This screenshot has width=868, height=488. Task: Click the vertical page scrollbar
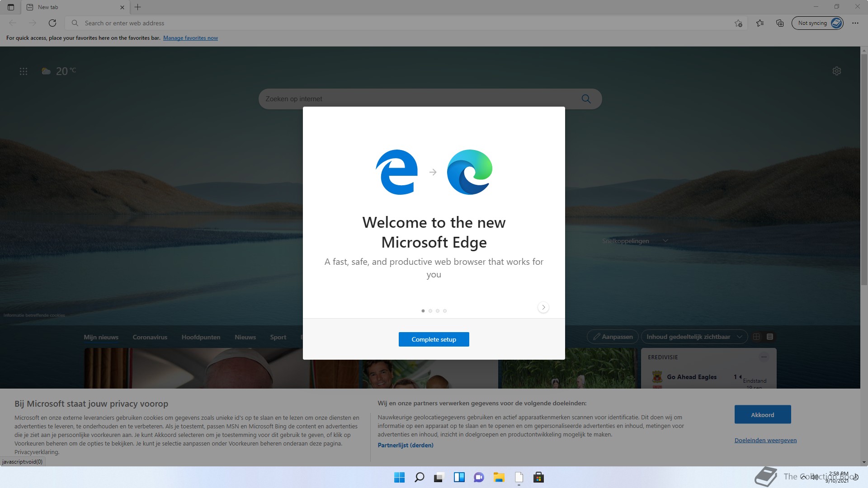(x=864, y=169)
